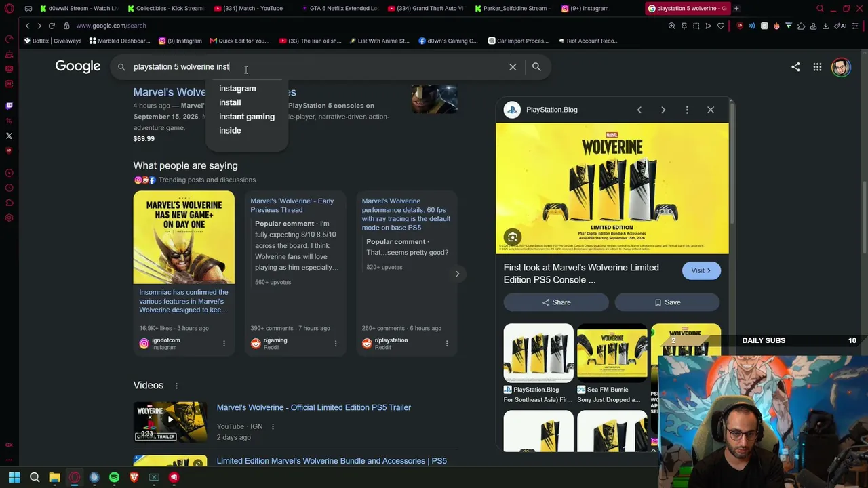Show next image in the preview panel
This screenshot has height=488, width=868.
[x=663, y=110]
